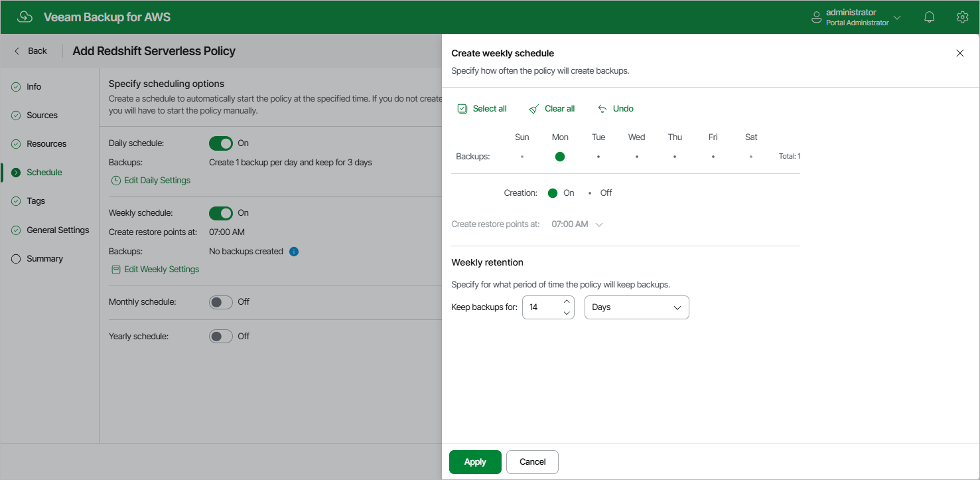Click the Clear all link
The width and height of the screenshot is (980, 480).
(x=559, y=109)
